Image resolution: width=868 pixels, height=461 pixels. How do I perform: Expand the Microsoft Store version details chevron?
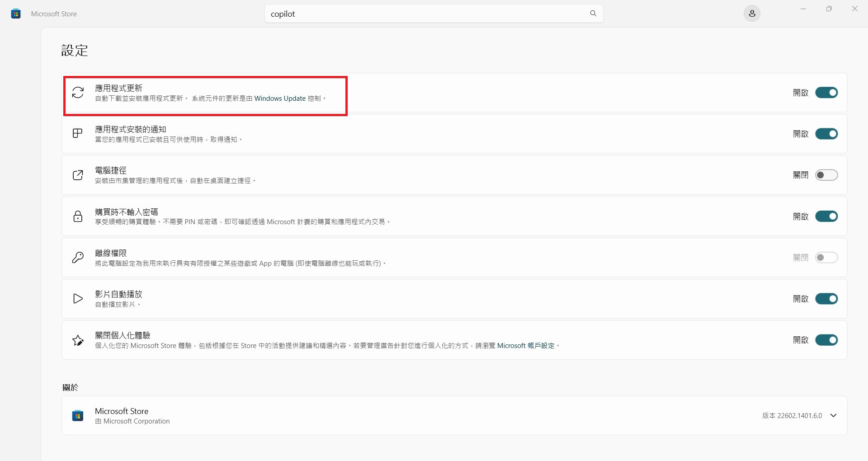(x=834, y=416)
